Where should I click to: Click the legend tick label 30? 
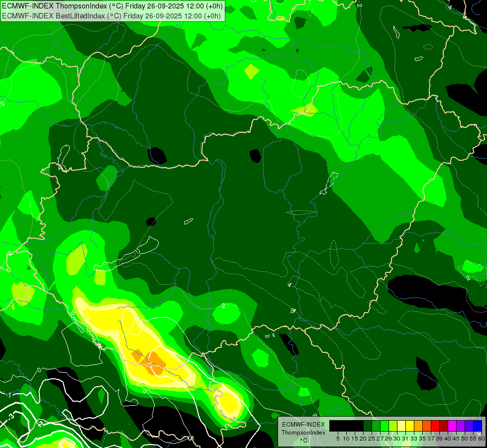coord(397,439)
